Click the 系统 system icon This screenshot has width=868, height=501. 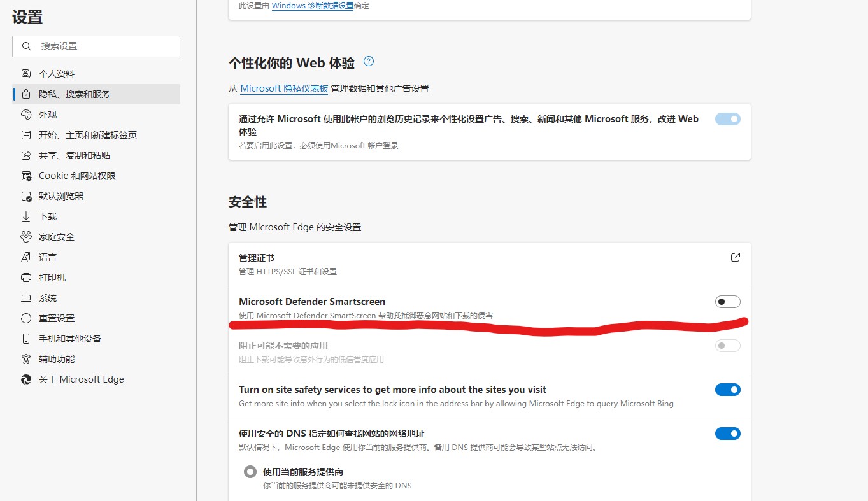(x=26, y=298)
